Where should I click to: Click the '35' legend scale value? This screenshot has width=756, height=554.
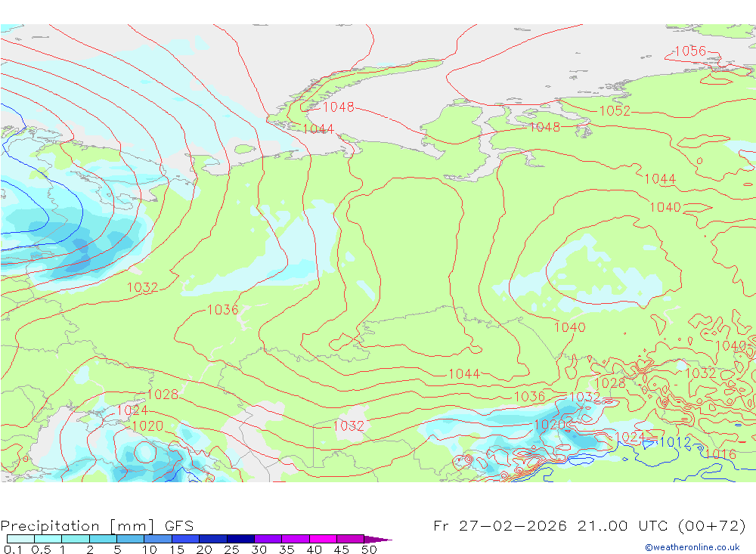pyautogui.click(x=287, y=549)
